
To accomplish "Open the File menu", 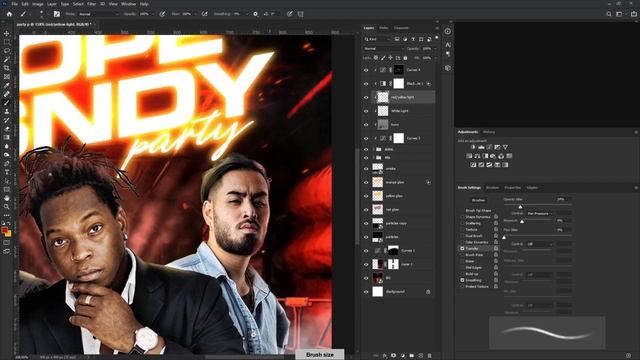I will point(15,4).
